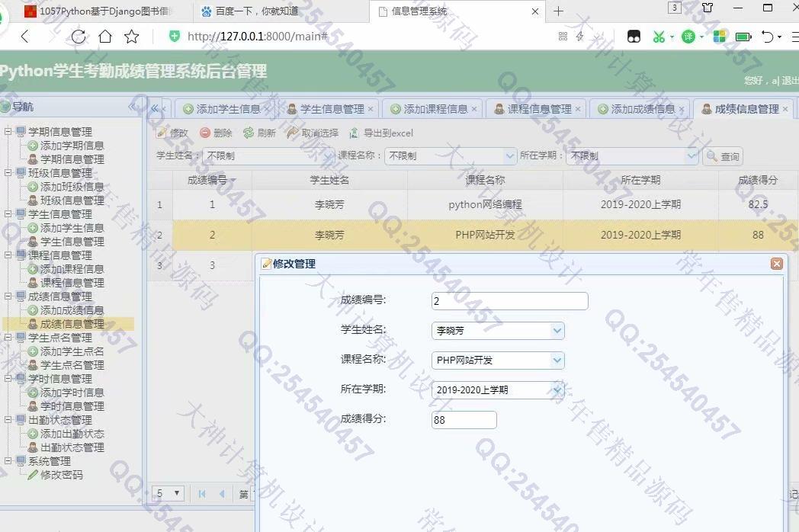Click the 修改 edit toolbar button
Viewport: 799px width, 532px height.
pyautogui.click(x=172, y=133)
